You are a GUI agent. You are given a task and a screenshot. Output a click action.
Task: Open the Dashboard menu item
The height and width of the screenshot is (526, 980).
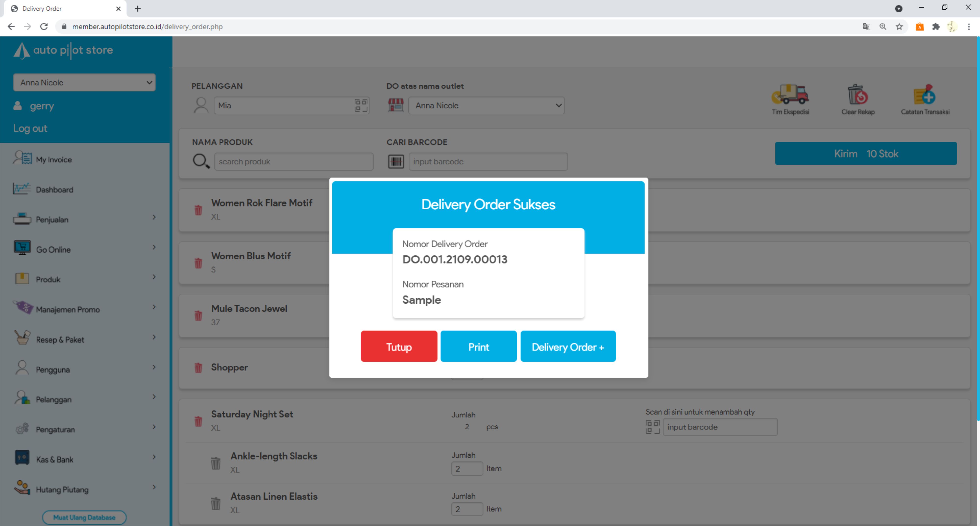(x=54, y=189)
